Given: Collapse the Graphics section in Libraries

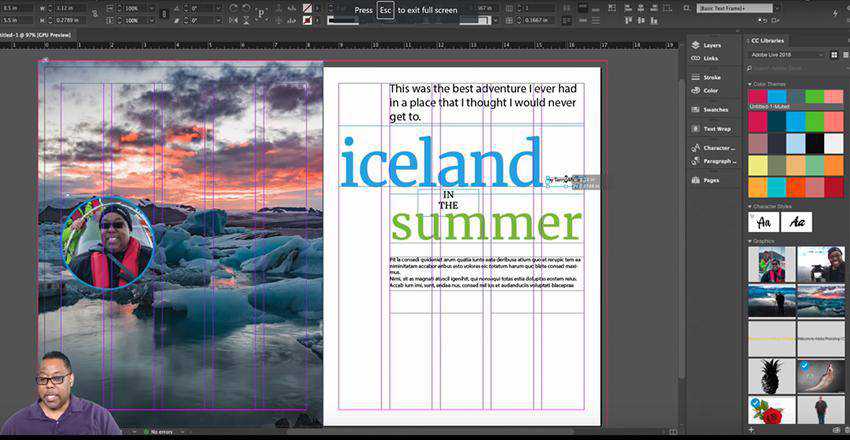Looking at the screenshot, I should pos(750,241).
